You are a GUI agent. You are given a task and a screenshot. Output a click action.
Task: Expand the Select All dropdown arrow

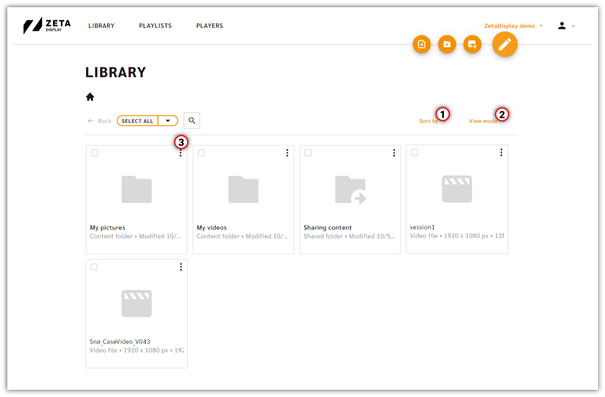click(168, 121)
